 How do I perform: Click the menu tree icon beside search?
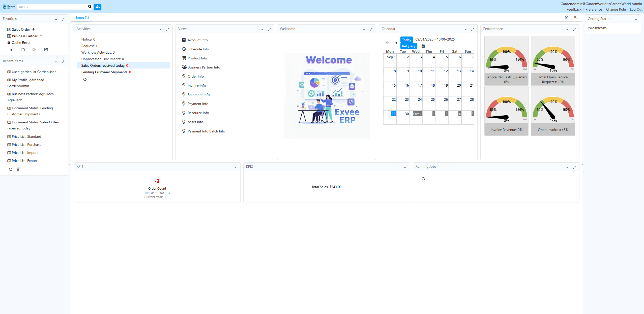tap(98, 7)
